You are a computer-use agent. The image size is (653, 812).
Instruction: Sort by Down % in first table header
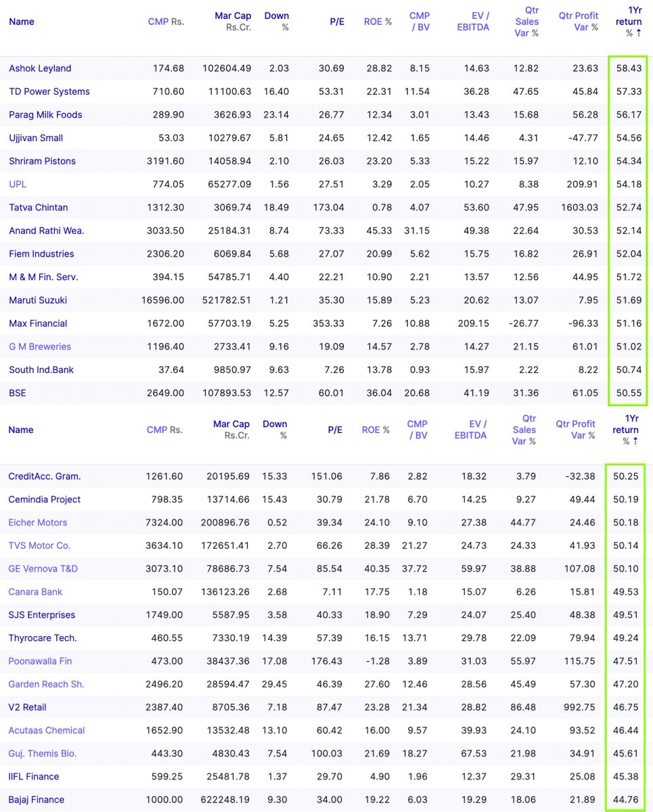[x=277, y=22]
